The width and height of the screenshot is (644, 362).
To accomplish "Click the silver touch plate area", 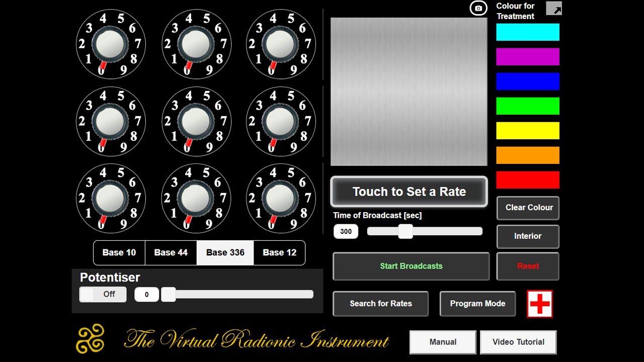I will click(x=409, y=92).
